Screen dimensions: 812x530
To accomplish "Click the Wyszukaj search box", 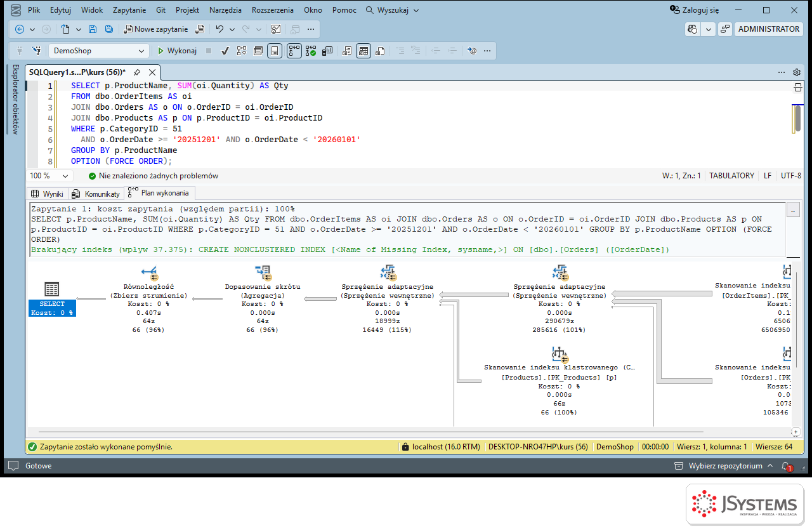I will [393, 10].
